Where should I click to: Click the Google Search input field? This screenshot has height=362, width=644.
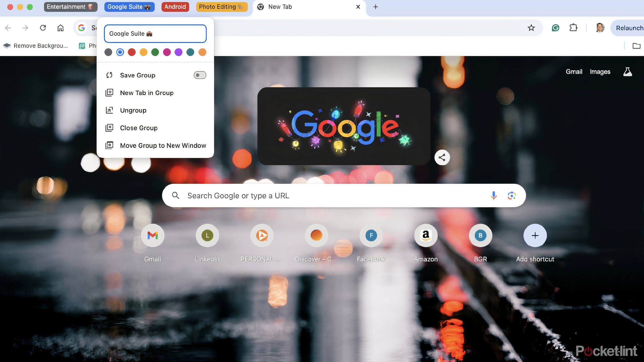[x=344, y=195]
